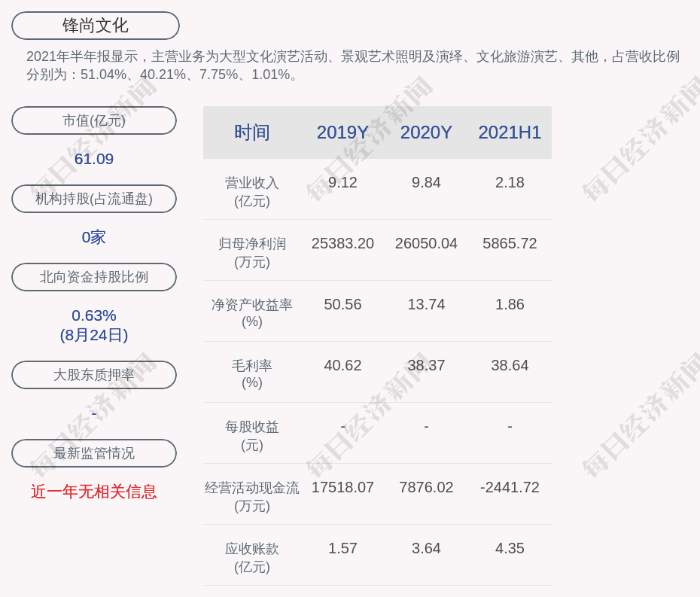700x597 pixels.
Task: Click the 38.64 gross margin value
Action: click(x=510, y=366)
